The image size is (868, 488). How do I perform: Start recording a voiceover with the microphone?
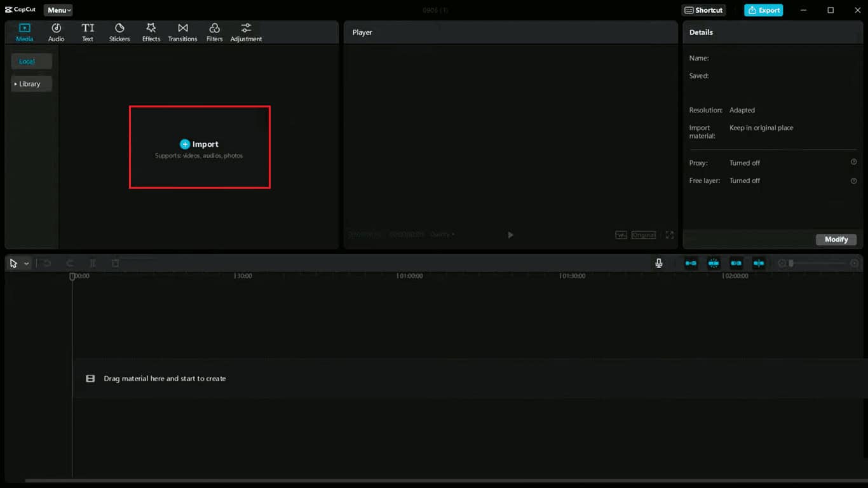(x=659, y=262)
